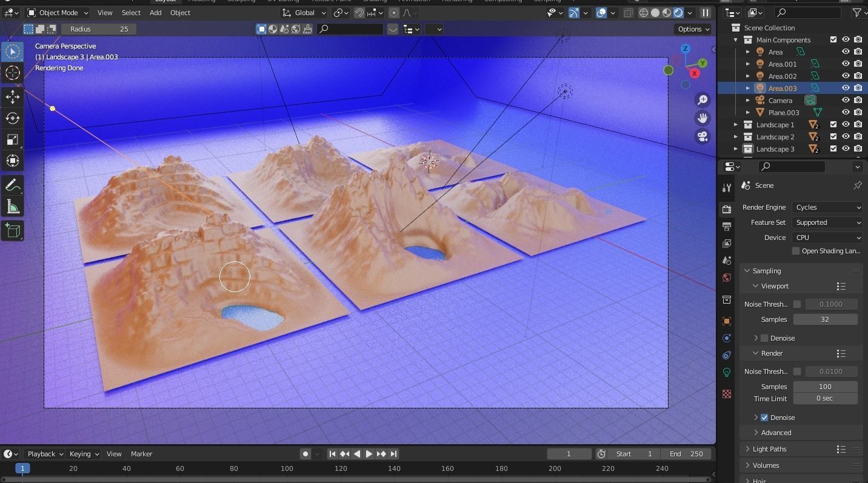Open the World properties tab
The image size is (868, 483).
(x=727, y=277)
